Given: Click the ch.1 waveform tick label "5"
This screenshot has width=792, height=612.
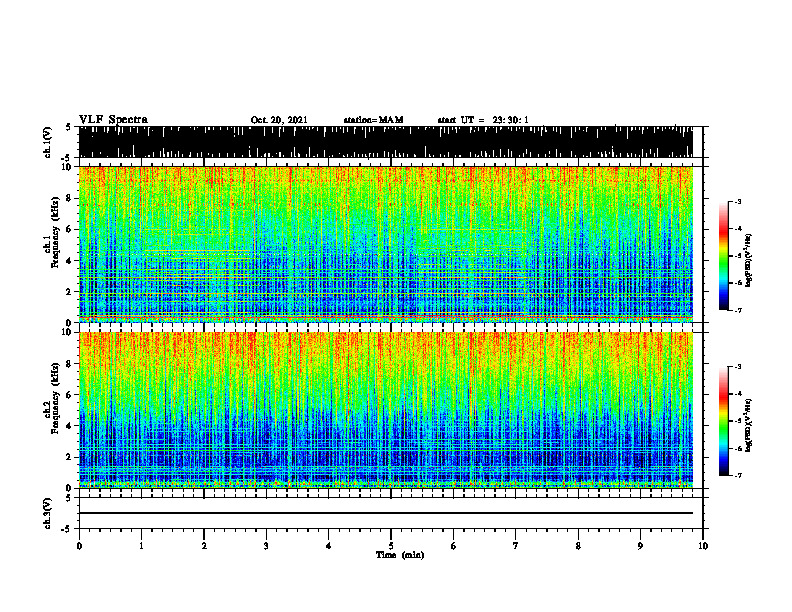Looking at the screenshot, I should (x=69, y=128).
